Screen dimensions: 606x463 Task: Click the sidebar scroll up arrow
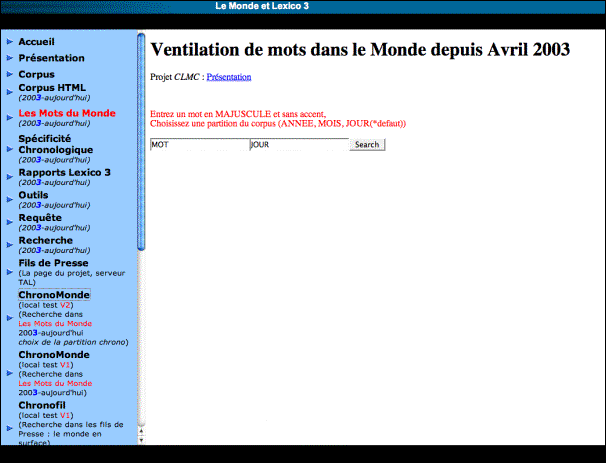pyautogui.click(x=141, y=431)
